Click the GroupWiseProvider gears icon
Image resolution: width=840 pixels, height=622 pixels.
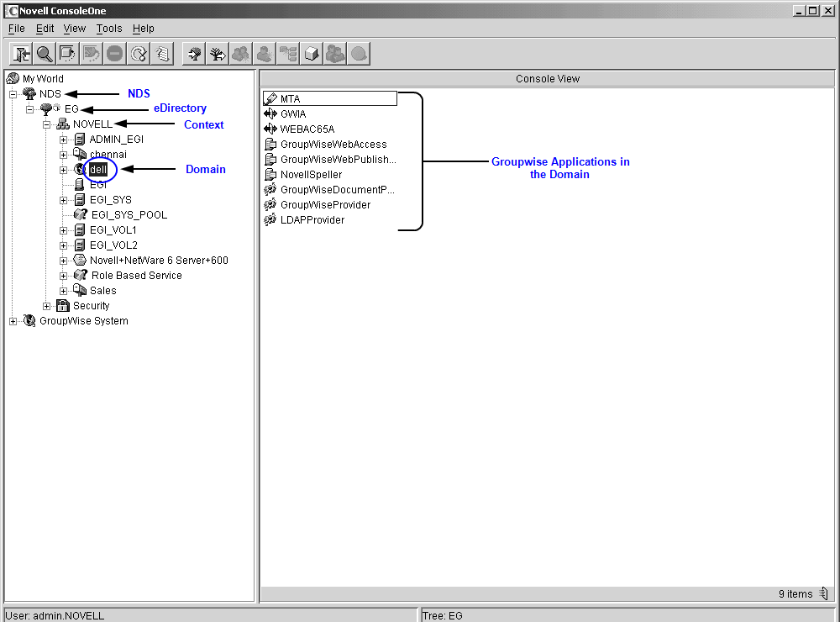(x=270, y=204)
